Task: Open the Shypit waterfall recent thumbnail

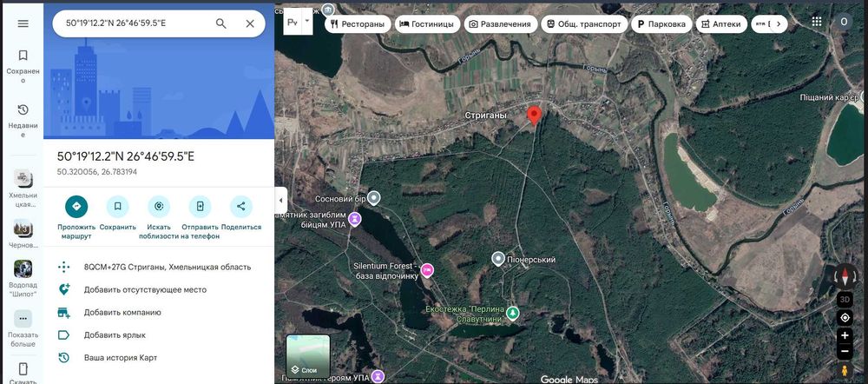Action: click(23, 278)
